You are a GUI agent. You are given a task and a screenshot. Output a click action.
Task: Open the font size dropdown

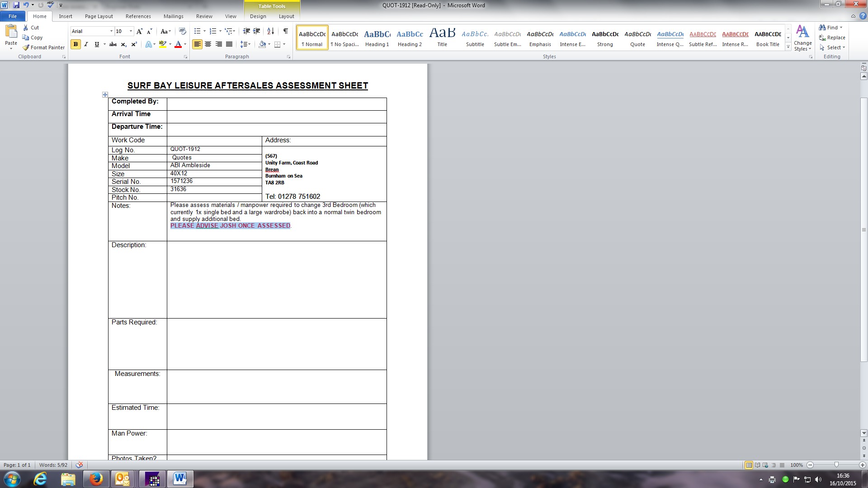[131, 31]
